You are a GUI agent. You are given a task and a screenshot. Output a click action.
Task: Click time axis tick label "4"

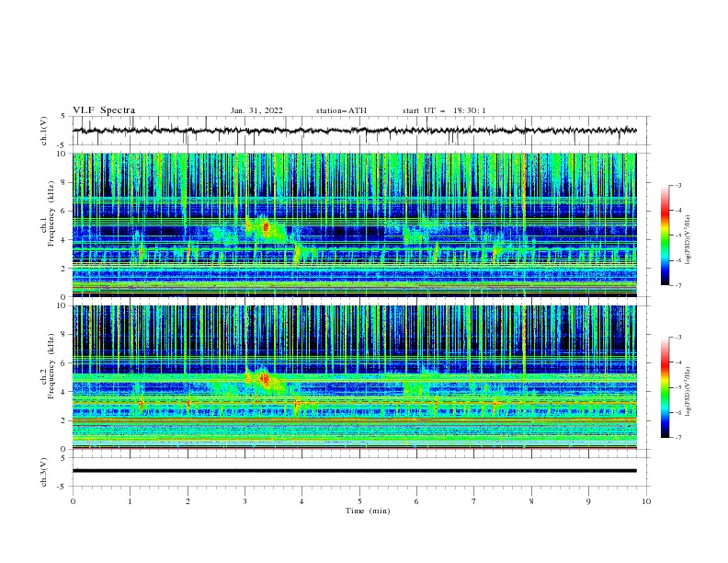point(302,501)
